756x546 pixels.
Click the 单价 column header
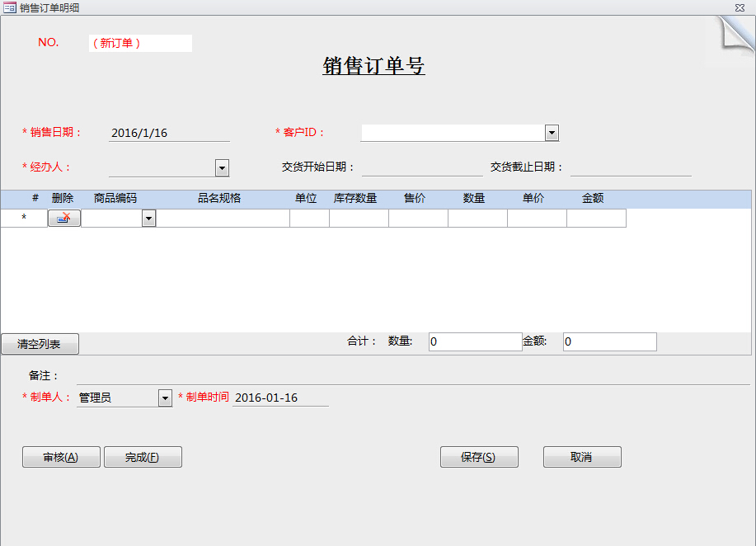(533, 198)
